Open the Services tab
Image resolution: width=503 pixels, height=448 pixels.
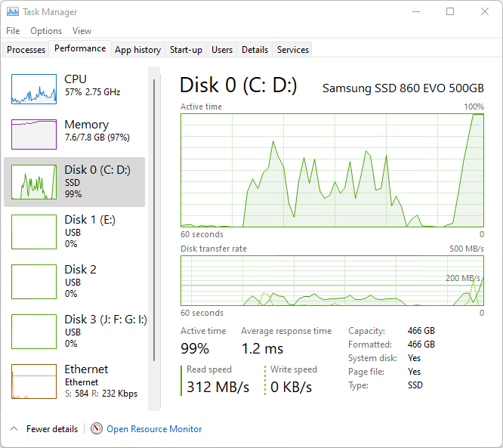293,50
